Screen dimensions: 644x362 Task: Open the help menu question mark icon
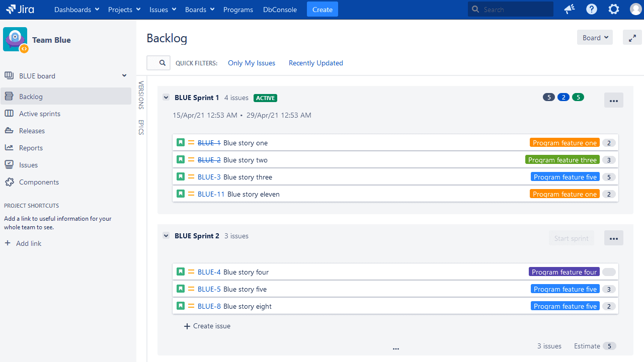click(591, 9)
